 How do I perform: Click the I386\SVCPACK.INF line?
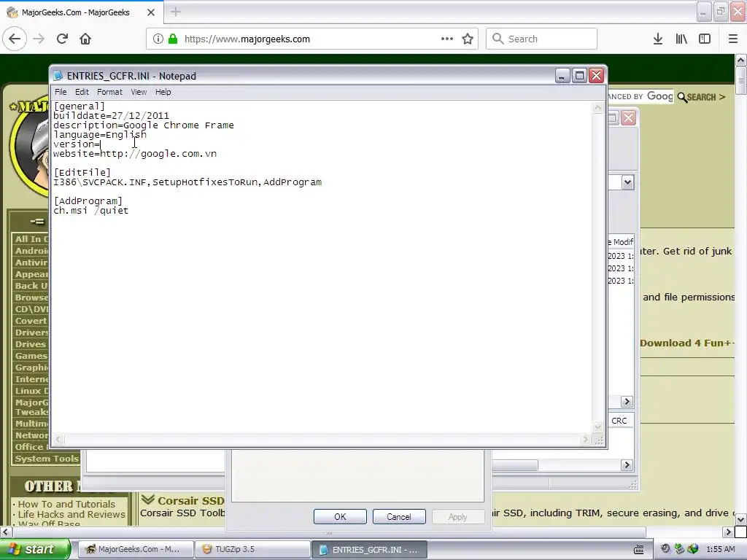(187, 182)
